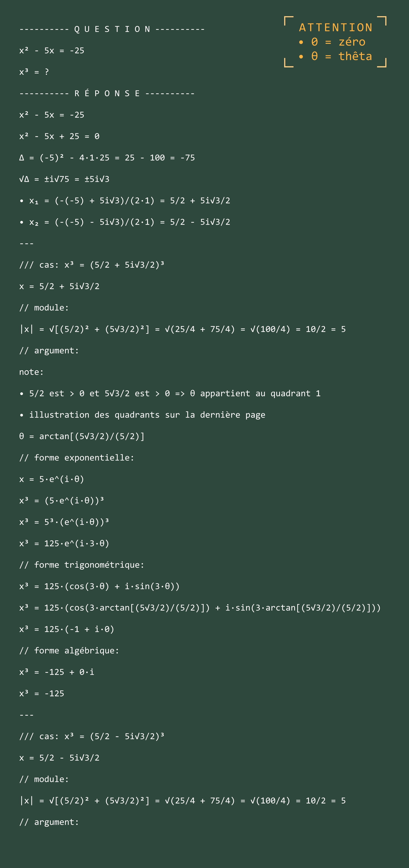Select the 'illustration des quadrants' bullet

click(142, 415)
